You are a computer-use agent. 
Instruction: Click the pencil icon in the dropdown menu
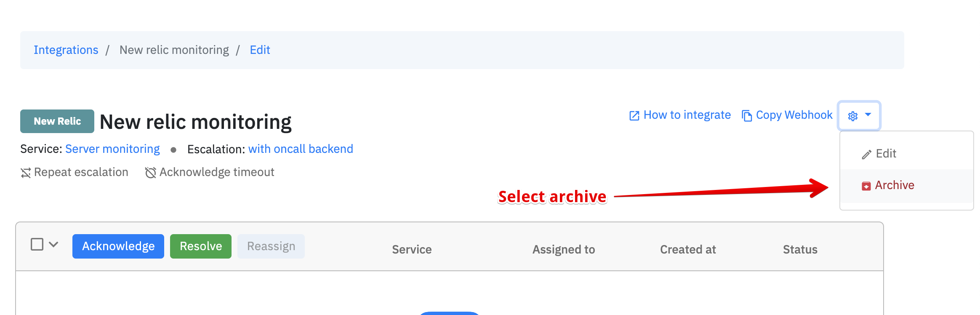(x=866, y=155)
